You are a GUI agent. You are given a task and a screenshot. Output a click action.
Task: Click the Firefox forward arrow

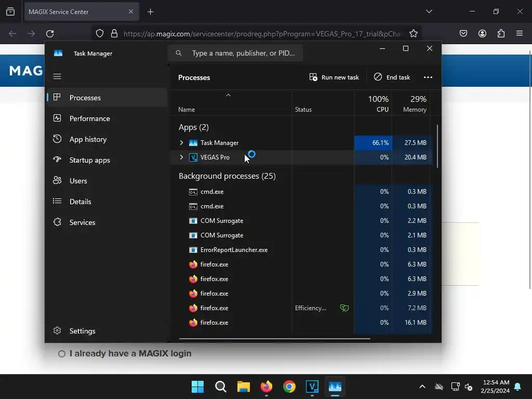tap(31, 34)
